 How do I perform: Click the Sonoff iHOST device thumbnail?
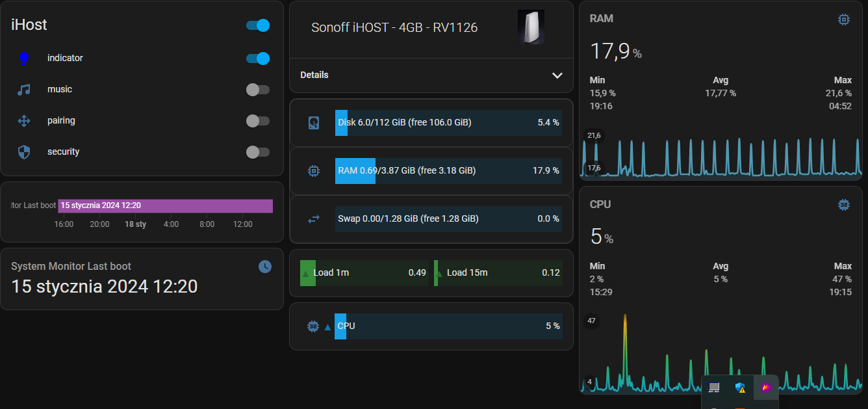click(531, 27)
